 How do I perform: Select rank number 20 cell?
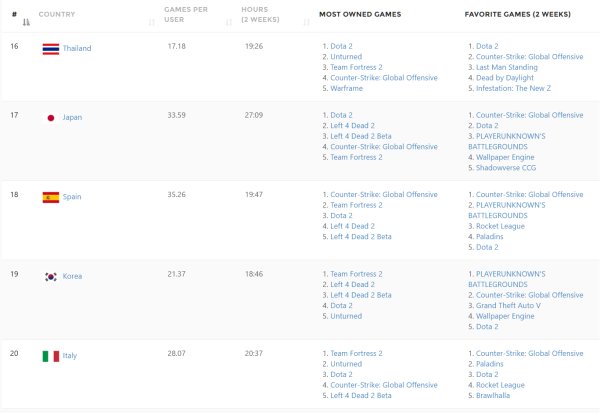(x=14, y=353)
